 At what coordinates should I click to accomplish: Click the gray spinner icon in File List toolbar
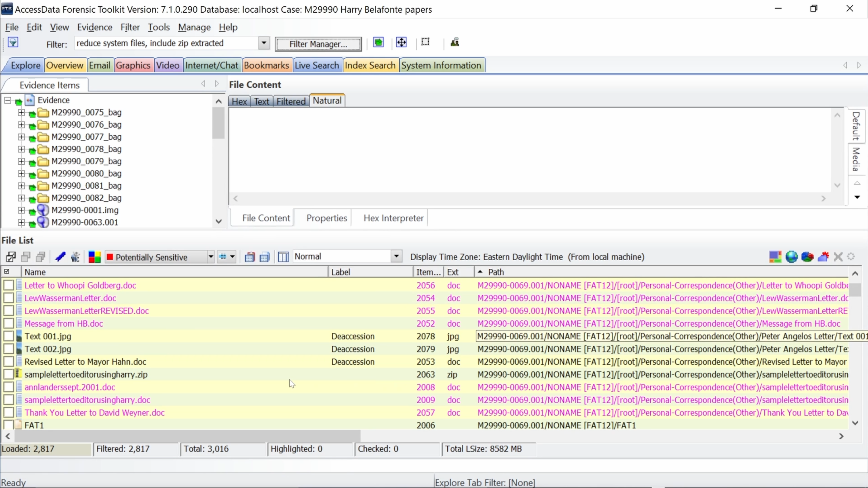[x=851, y=257]
